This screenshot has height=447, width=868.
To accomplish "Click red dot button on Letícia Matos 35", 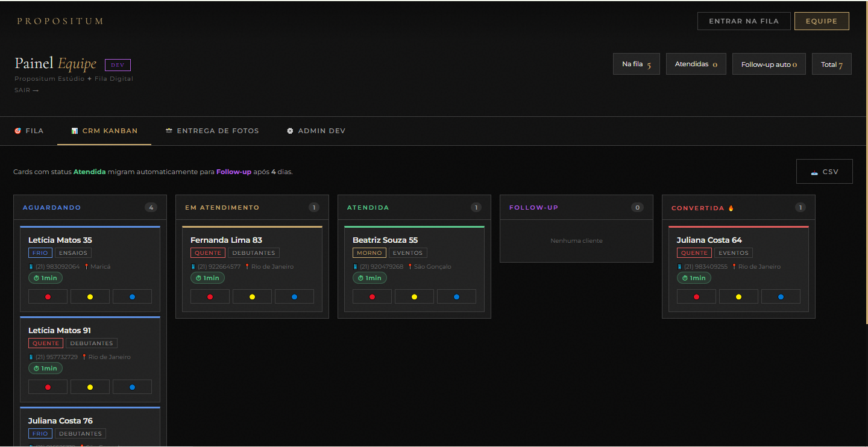I will (x=48, y=296).
